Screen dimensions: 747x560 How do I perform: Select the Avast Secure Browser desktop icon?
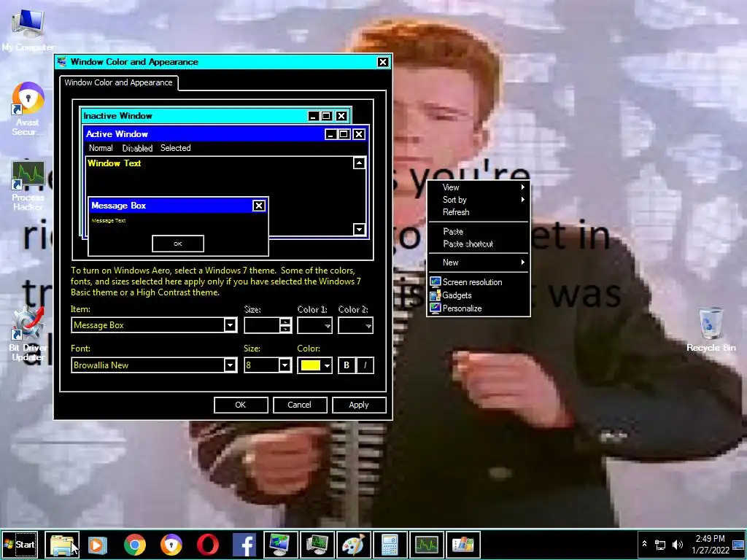pyautogui.click(x=28, y=109)
